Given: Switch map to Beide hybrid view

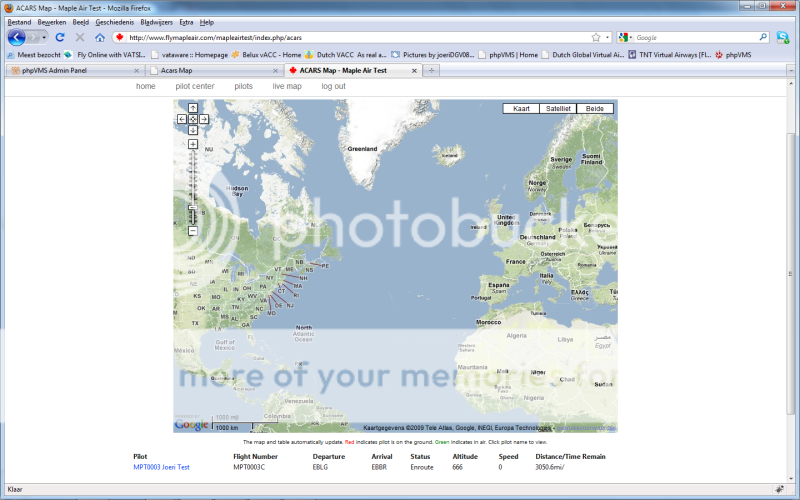Looking at the screenshot, I should coord(594,108).
